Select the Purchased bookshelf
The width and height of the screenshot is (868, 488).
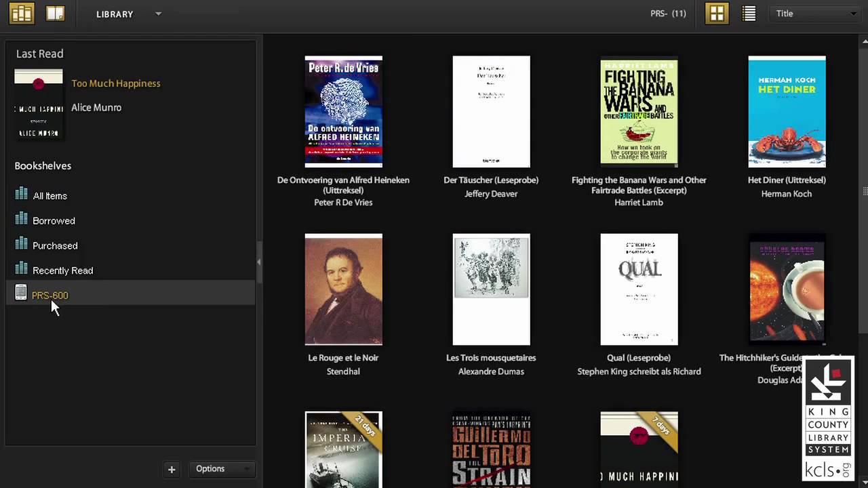pyautogui.click(x=55, y=245)
